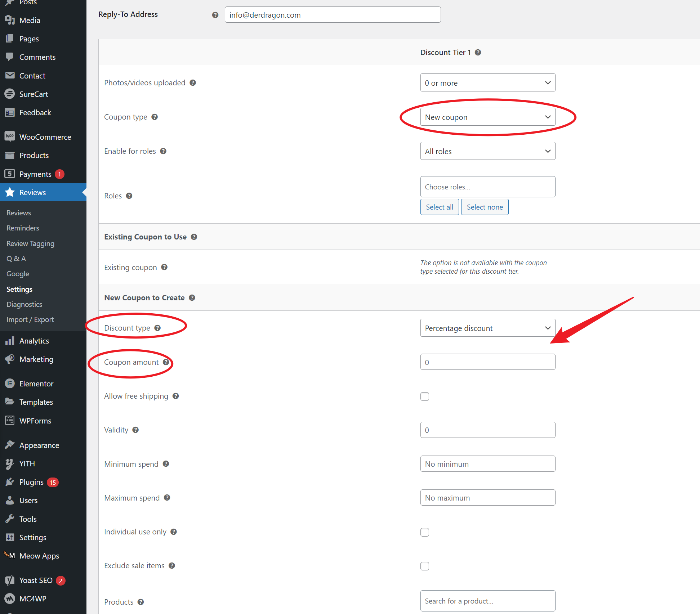Viewport: 700px width, 614px height.
Task: Open Elementor from the admin sidebar
Action: [36, 384]
